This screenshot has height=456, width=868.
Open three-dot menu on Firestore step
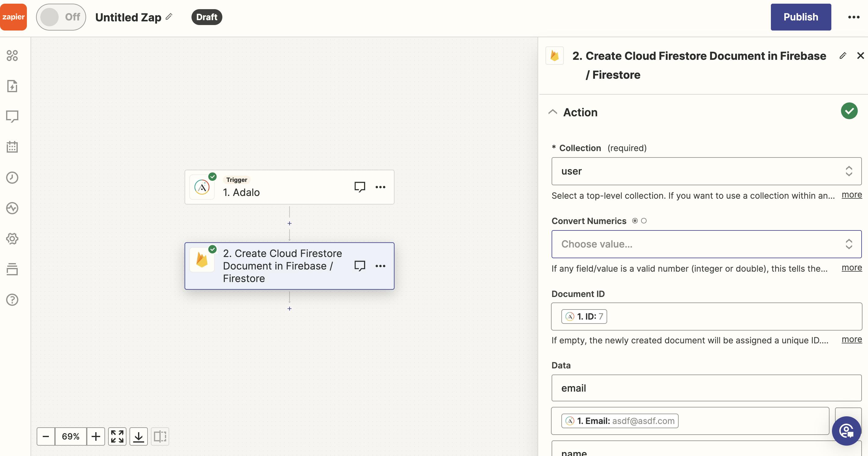[x=381, y=266]
